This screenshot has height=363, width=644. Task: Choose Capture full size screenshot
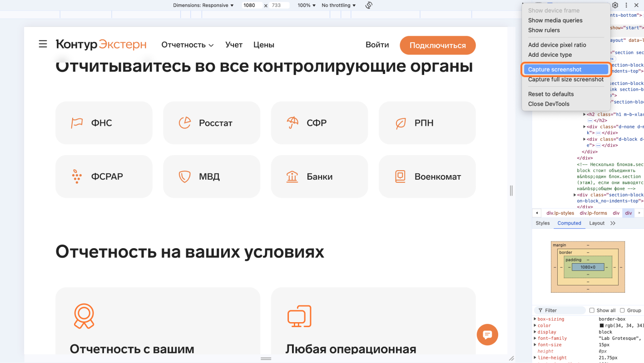pyautogui.click(x=566, y=79)
